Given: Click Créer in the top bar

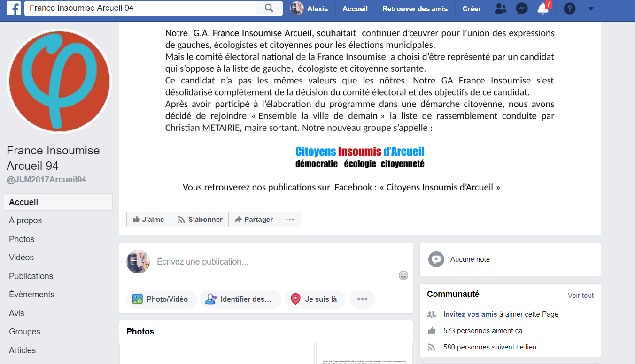Looking at the screenshot, I should pyautogui.click(x=472, y=8).
